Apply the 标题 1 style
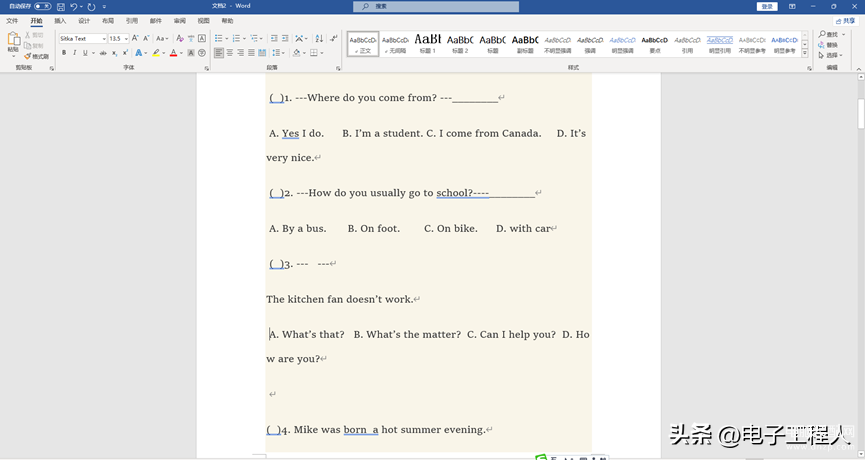 [428, 44]
